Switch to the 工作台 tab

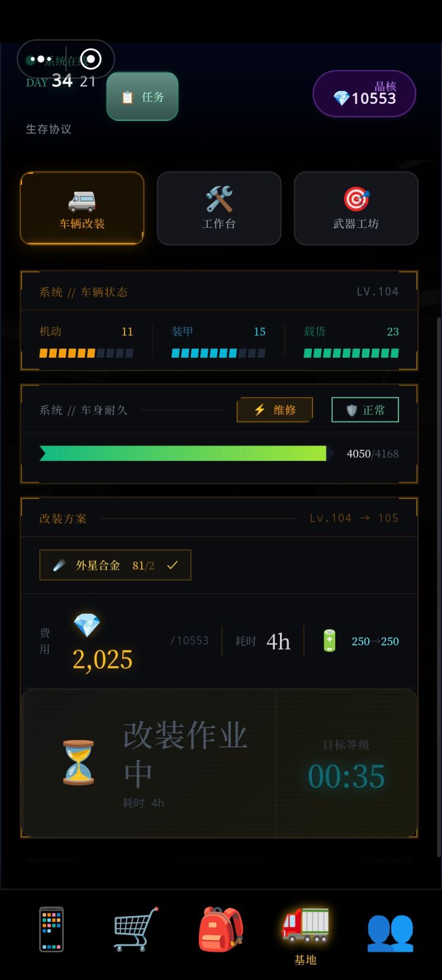point(219,208)
